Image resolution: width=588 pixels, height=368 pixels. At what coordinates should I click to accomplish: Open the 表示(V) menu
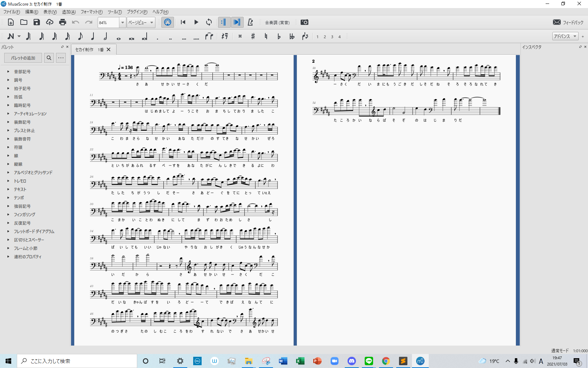click(50, 12)
